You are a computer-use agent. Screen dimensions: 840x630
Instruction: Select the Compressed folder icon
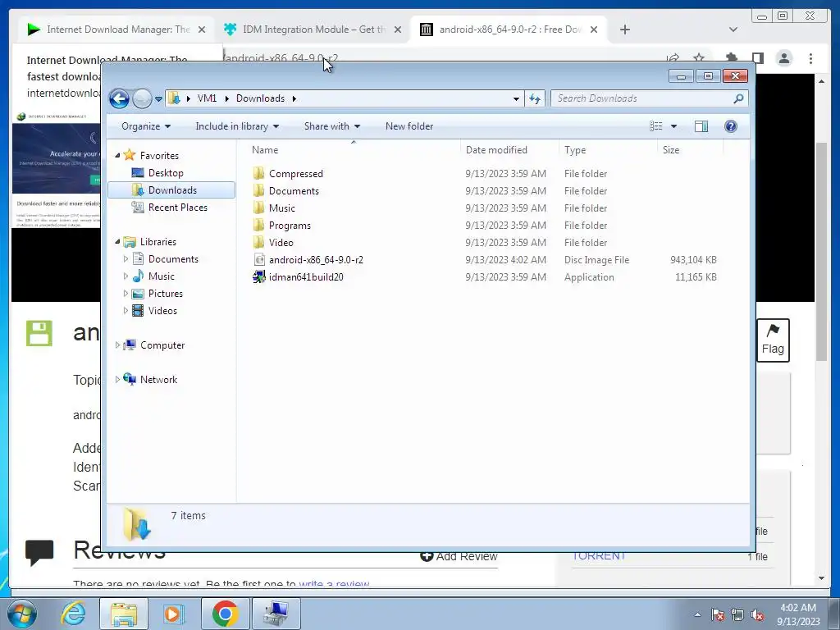258,174
